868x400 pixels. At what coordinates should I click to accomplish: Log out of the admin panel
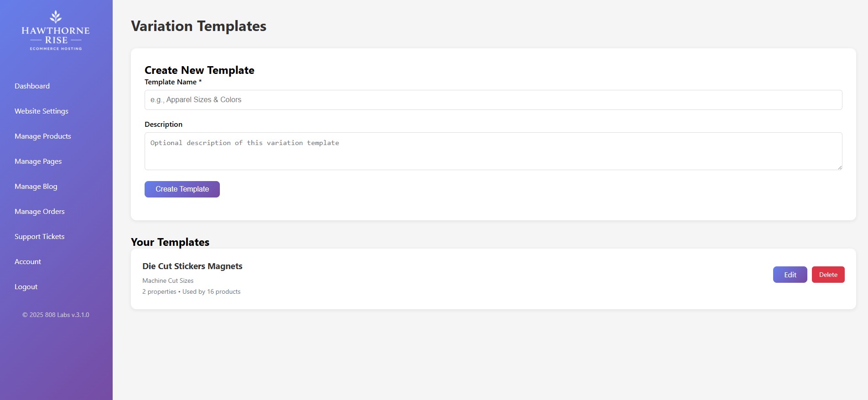26,286
